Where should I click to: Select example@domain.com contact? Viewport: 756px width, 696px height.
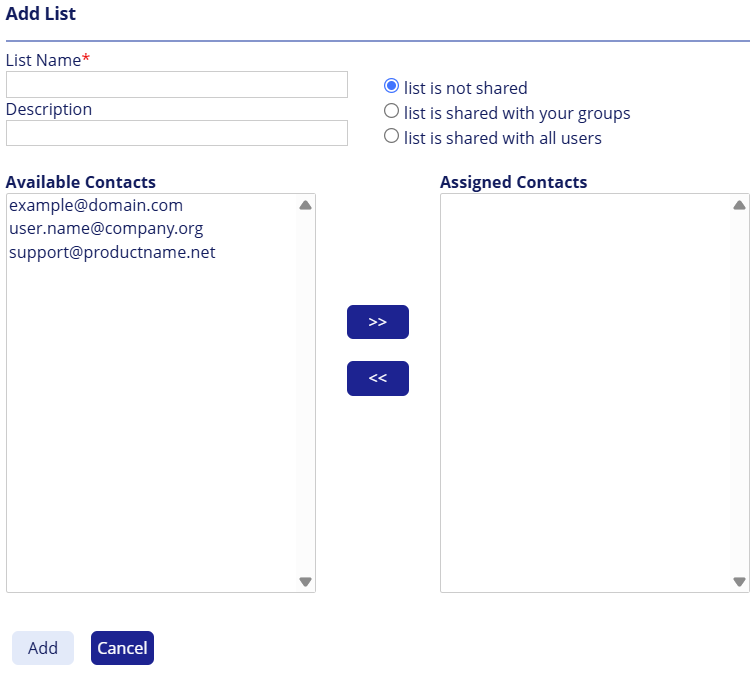(96, 205)
